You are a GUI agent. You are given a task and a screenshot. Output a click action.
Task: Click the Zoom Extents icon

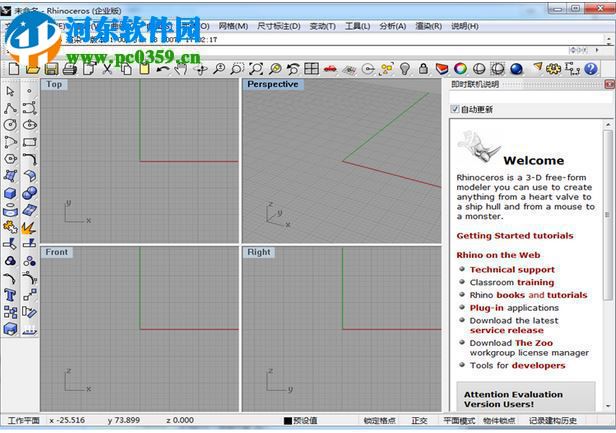point(256,70)
